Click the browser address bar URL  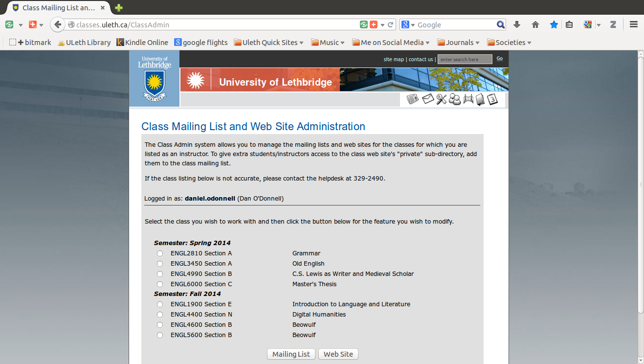123,24
